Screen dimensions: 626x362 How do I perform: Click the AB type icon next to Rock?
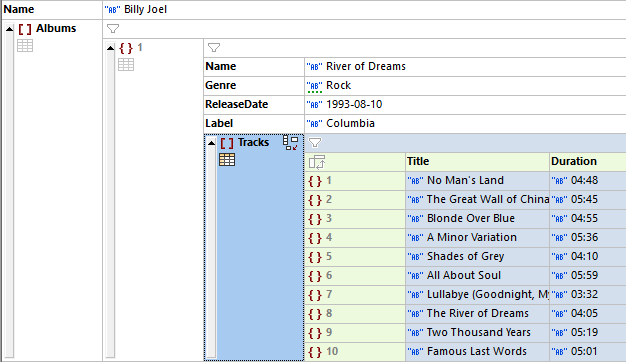click(314, 86)
